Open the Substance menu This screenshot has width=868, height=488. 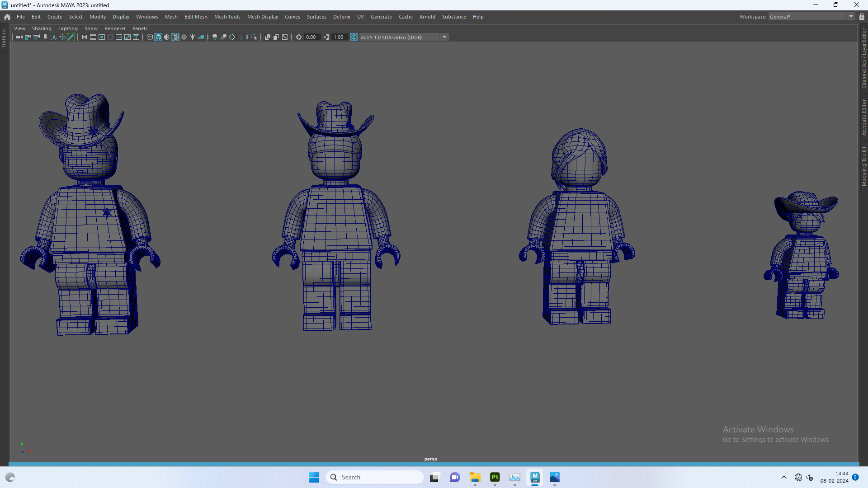(454, 17)
